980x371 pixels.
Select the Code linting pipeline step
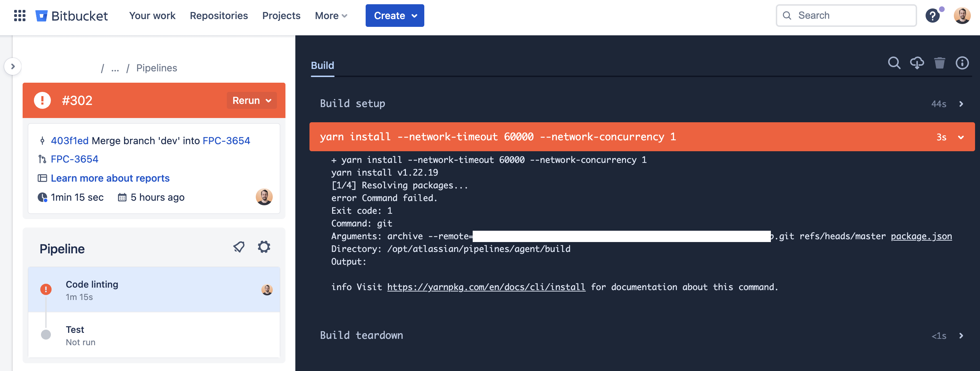(x=154, y=290)
